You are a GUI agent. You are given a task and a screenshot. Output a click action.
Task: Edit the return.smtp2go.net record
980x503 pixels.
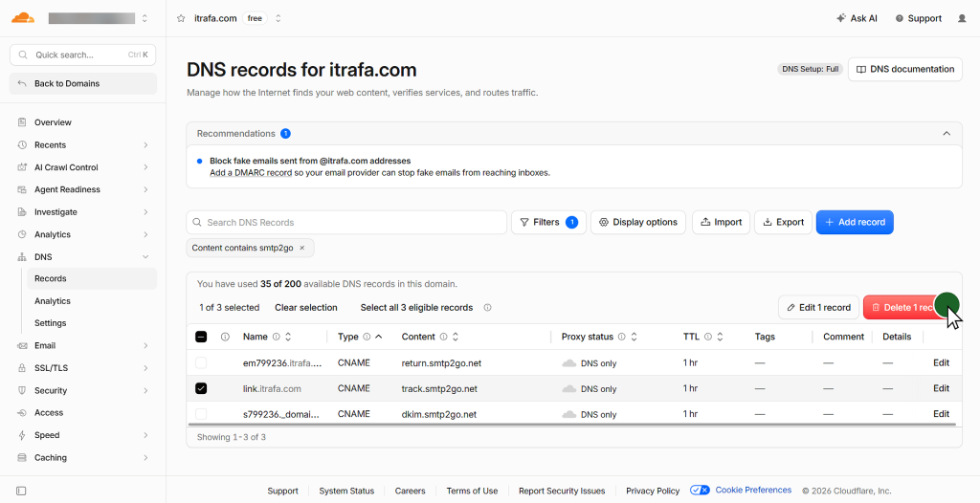[x=942, y=363]
